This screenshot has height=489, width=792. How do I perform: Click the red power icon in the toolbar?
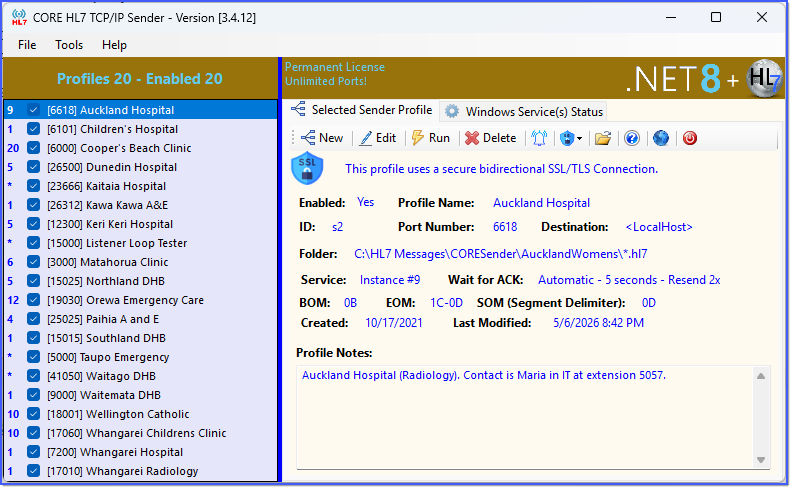[x=689, y=138]
